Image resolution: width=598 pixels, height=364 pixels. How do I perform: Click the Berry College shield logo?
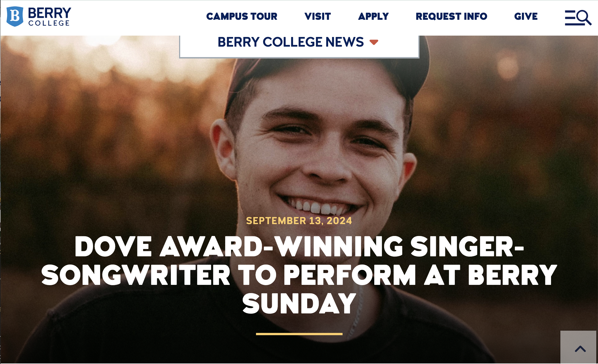(x=15, y=16)
